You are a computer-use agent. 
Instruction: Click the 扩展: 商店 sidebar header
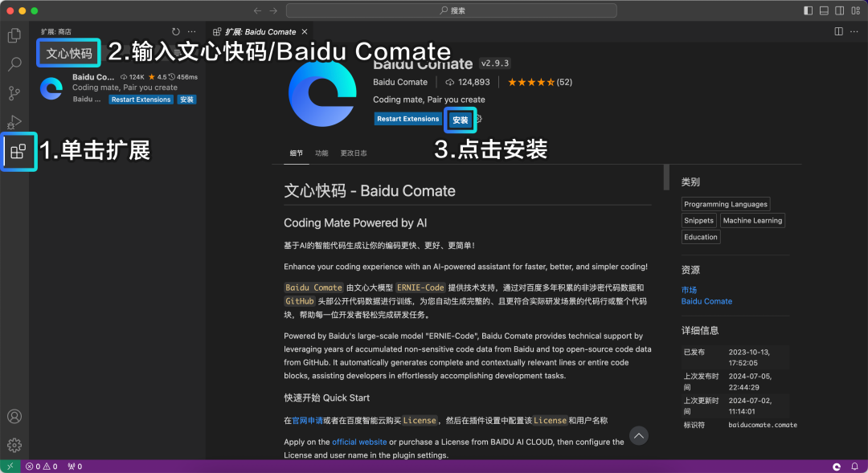[x=56, y=31]
